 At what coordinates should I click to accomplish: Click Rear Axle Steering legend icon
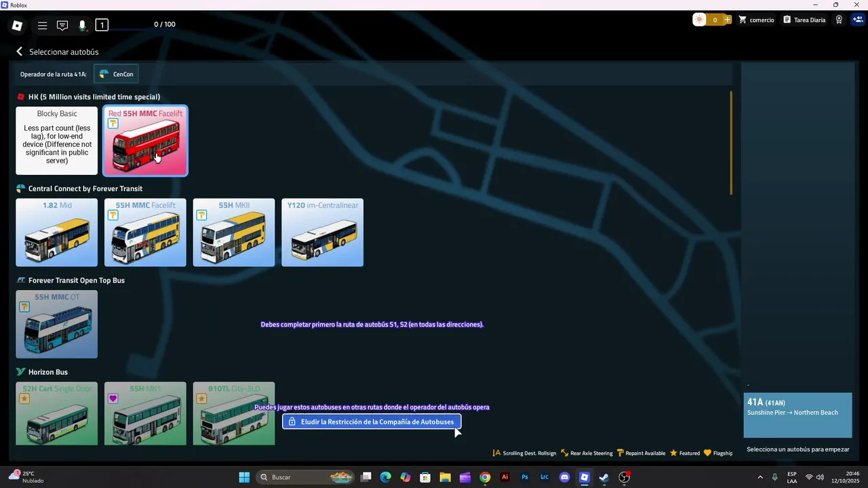point(564,453)
